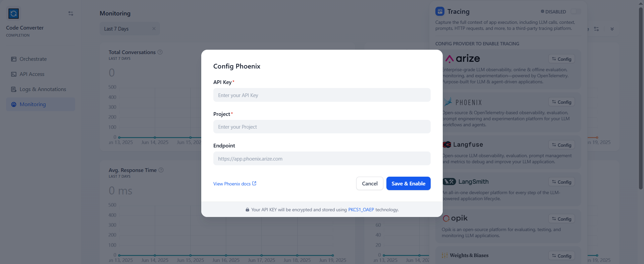Cancel the Config Phoenix dialog

click(370, 183)
